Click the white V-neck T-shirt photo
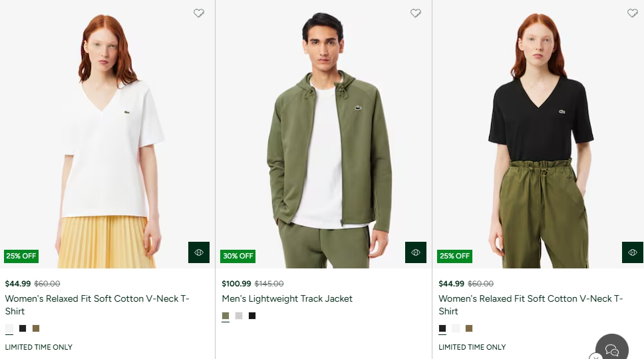The image size is (644, 359). [x=108, y=133]
